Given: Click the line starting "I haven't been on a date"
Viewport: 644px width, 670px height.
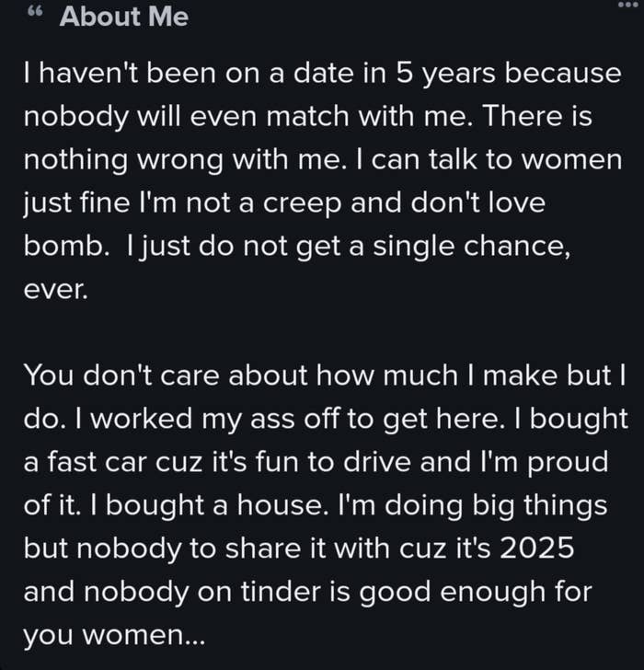Looking at the screenshot, I should [321, 75].
